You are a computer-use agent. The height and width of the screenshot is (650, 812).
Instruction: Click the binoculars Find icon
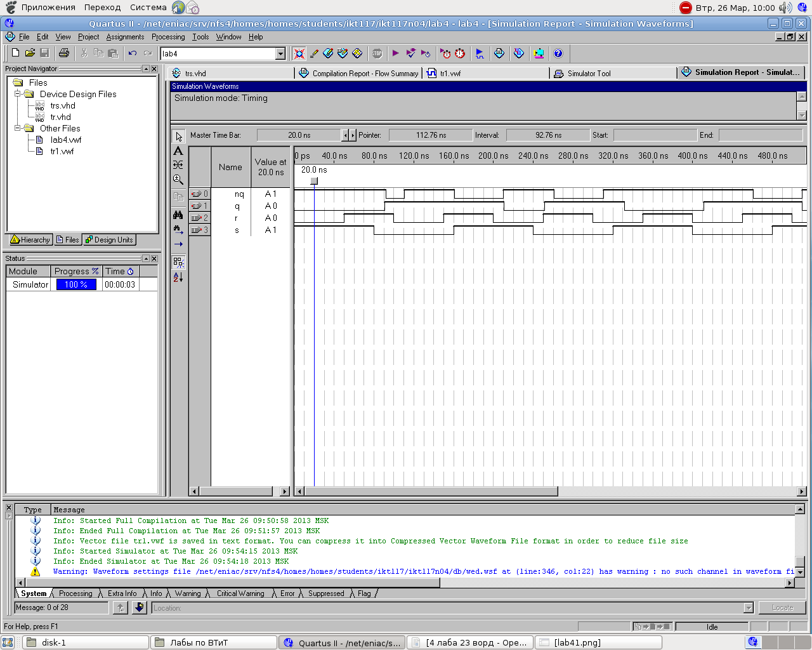178,215
